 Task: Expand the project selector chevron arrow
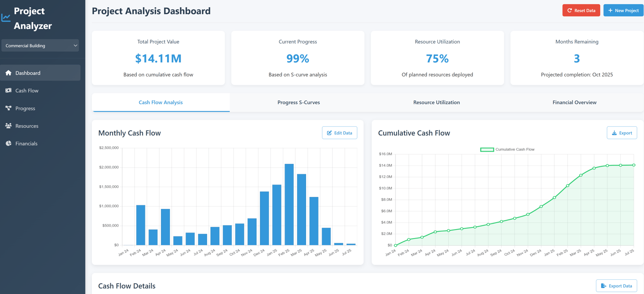tap(75, 46)
